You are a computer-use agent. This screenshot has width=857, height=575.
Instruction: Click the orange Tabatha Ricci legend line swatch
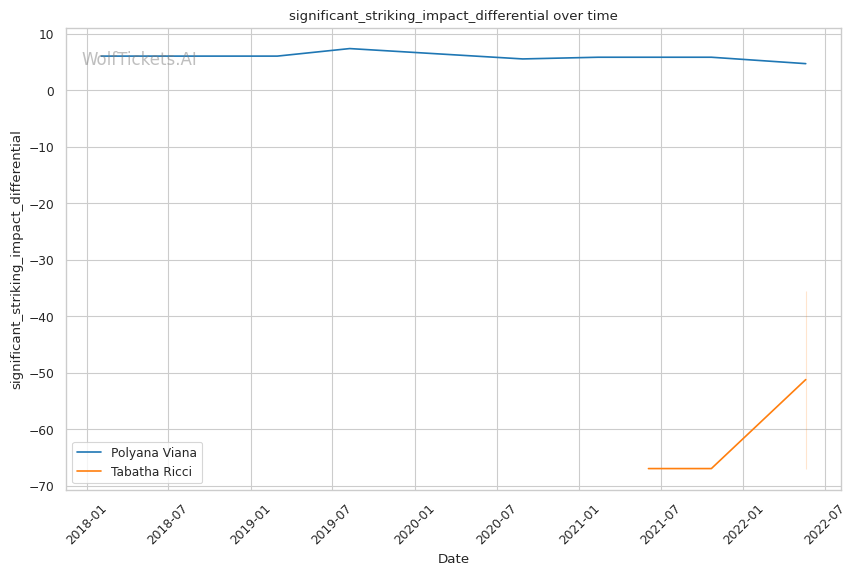coord(91,471)
